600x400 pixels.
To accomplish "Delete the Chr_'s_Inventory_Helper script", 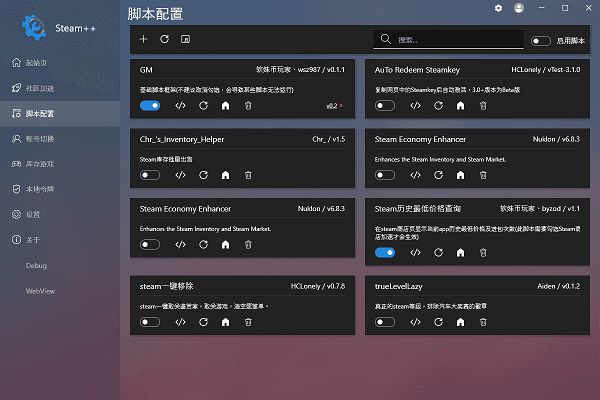I will click(x=248, y=175).
